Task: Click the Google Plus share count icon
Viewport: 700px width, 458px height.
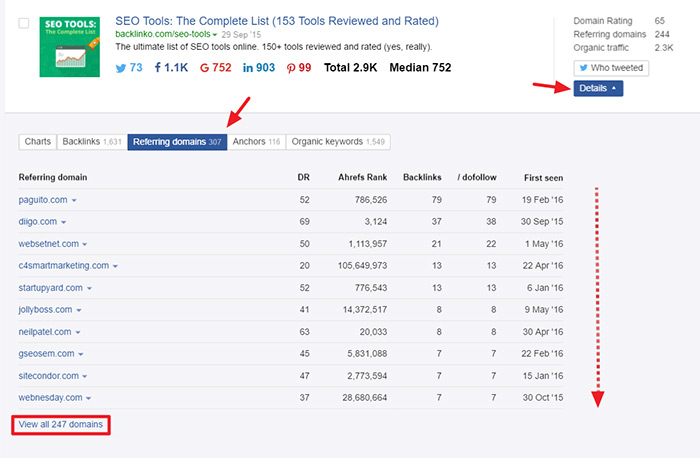Action: 204,68
